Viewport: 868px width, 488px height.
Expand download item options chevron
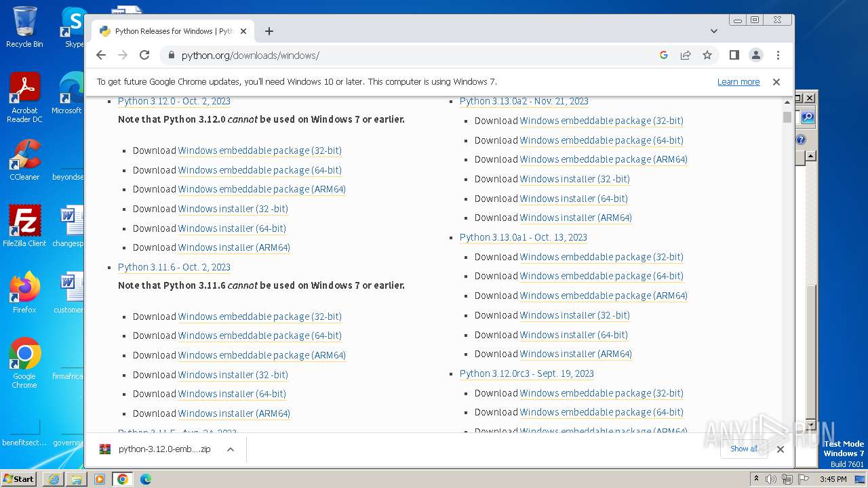[231, 449]
